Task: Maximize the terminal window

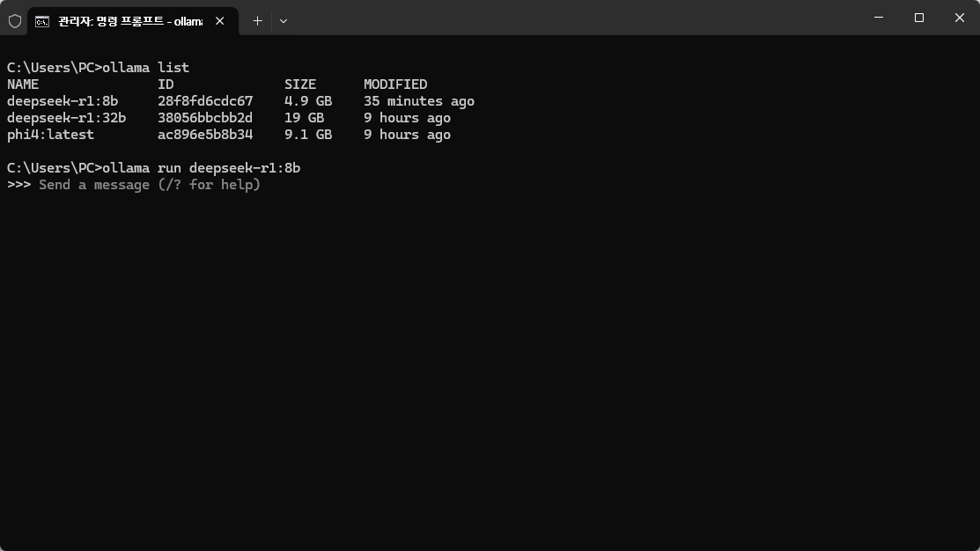Action: (x=918, y=18)
